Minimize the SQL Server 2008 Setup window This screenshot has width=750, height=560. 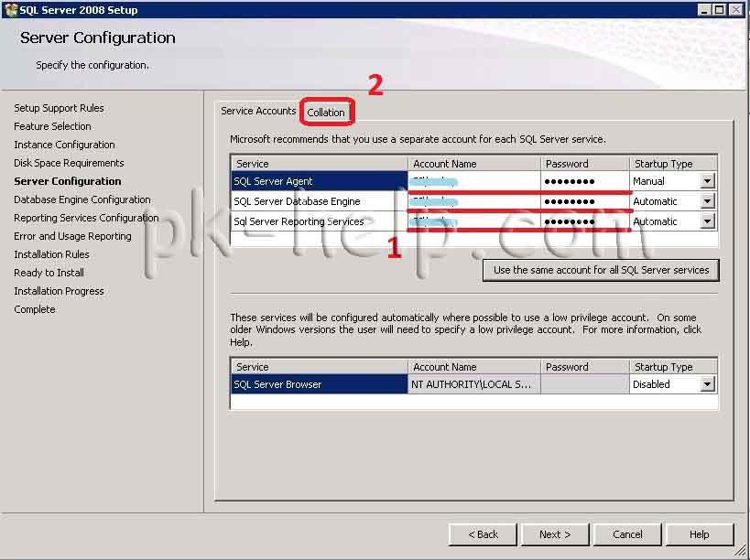point(703,9)
